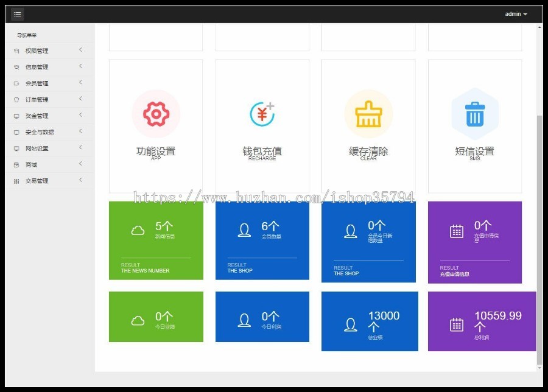The image size is (548, 392).
Task: Open 安全与数据 in the sidebar
Action: coord(49,132)
